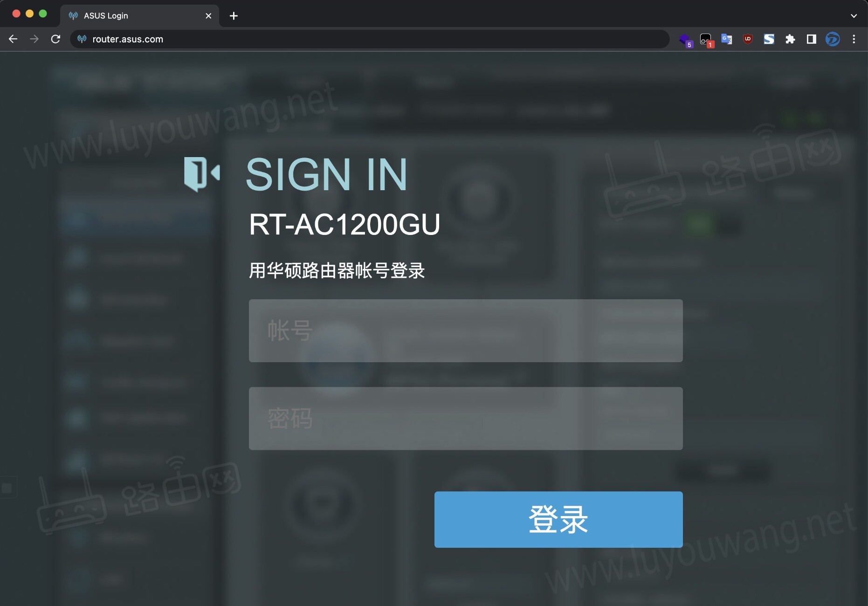868x606 pixels.
Task: Click the 登录 login button
Action: [558, 519]
